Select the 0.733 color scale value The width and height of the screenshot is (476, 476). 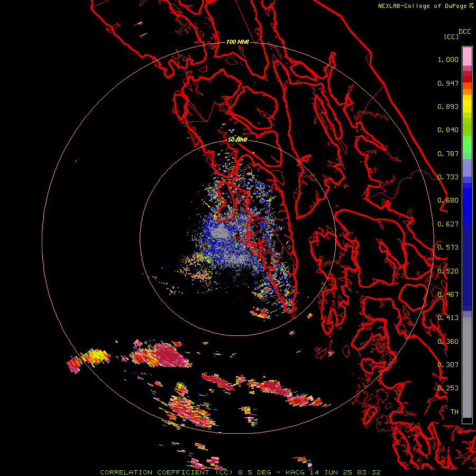click(448, 177)
